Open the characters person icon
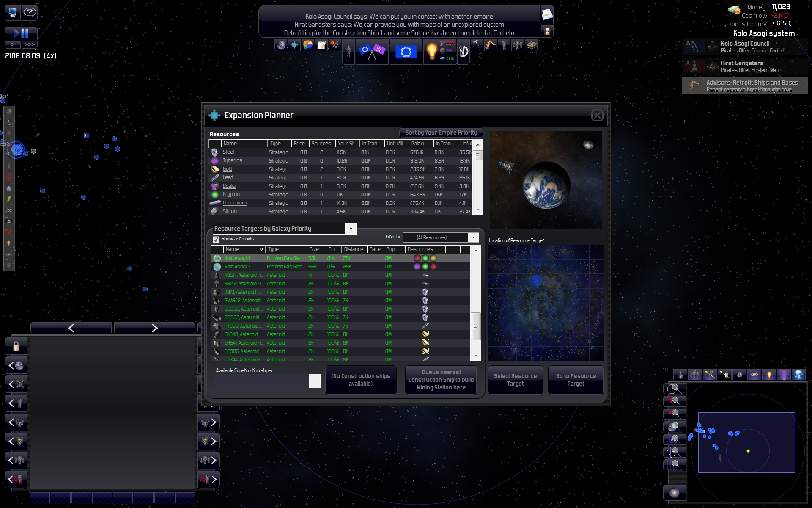Screen dimensions: 812x508 click(x=348, y=52)
